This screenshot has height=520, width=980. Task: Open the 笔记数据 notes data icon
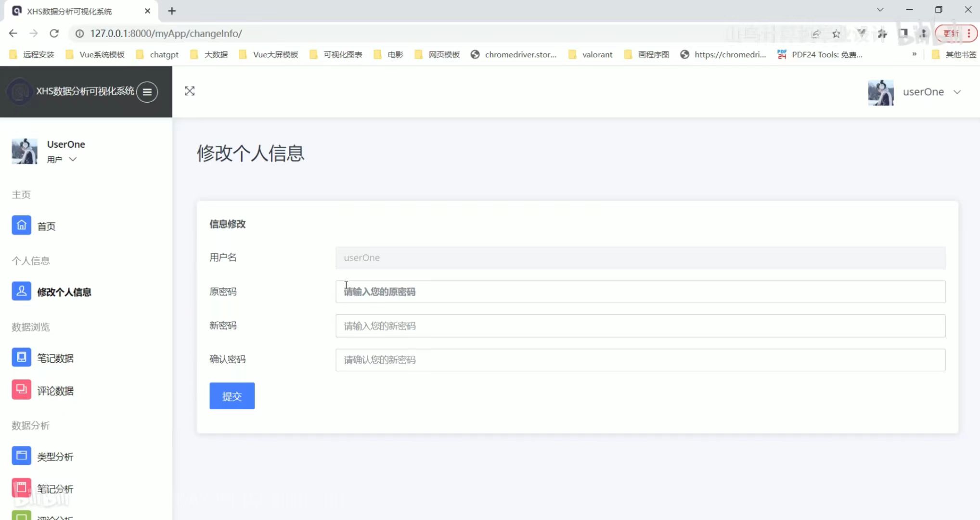pos(21,357)
